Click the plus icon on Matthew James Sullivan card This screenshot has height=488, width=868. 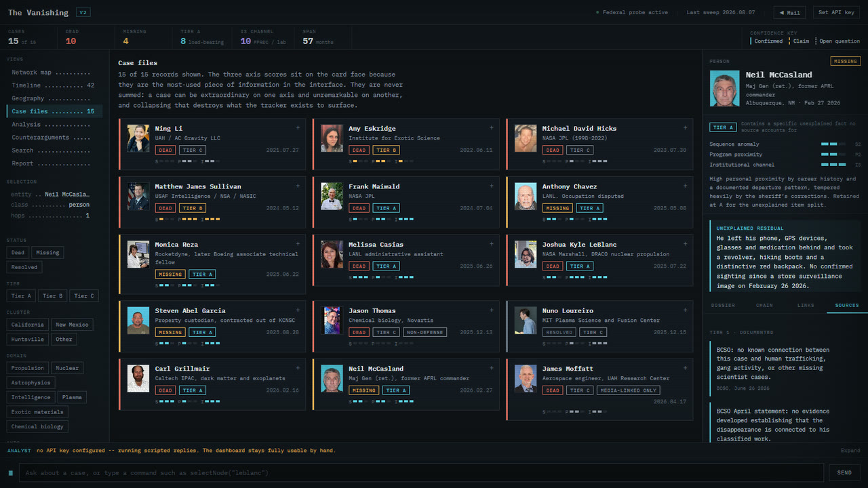tap(298, 186)
